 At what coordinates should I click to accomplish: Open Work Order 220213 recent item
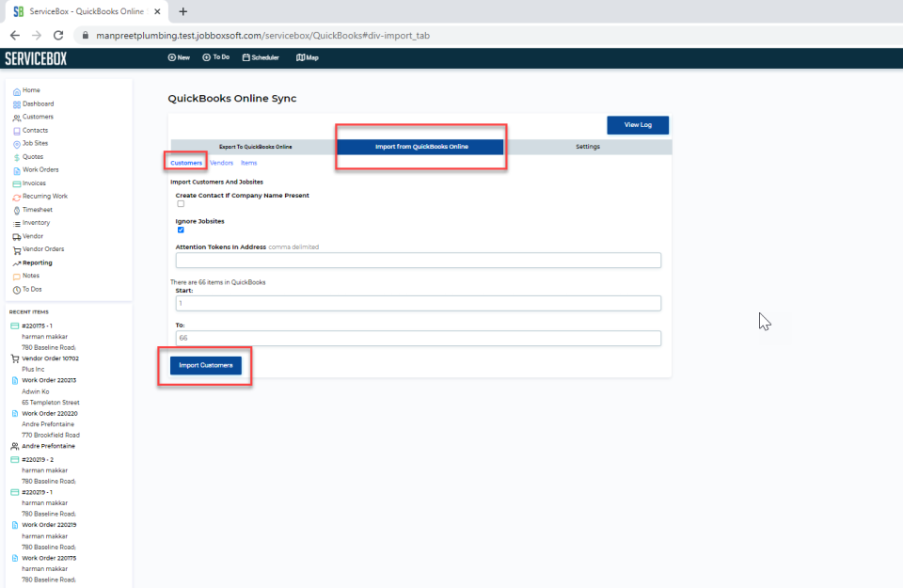(49, 381)
